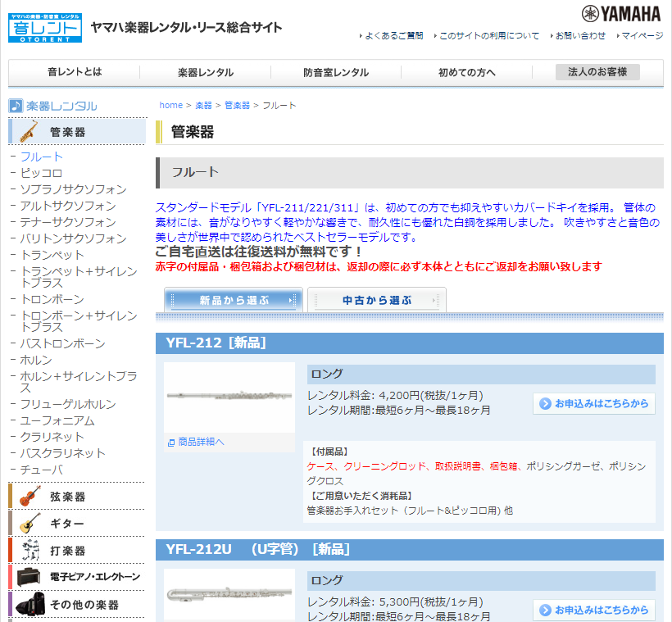
Task: Click the 法人のお客様 button
Action: 597,72
